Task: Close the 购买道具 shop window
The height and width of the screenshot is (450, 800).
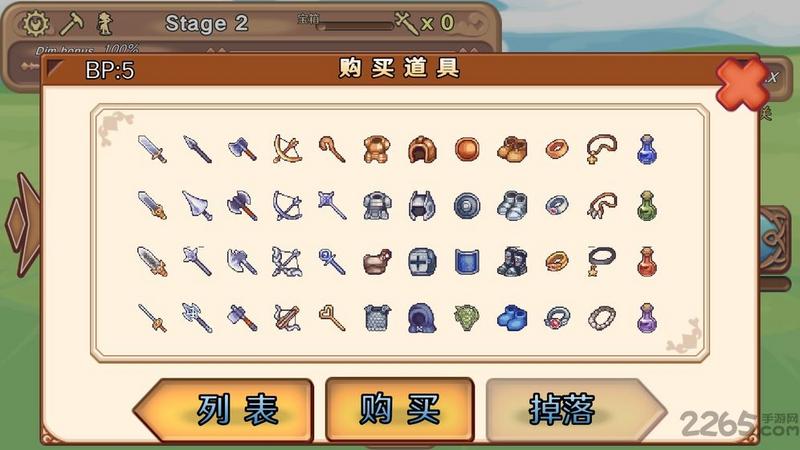Action: click(x=742, y=85)
